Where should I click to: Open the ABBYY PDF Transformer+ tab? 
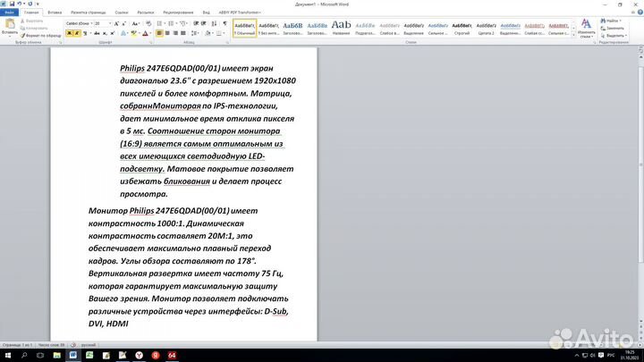[x=240, y=13]
